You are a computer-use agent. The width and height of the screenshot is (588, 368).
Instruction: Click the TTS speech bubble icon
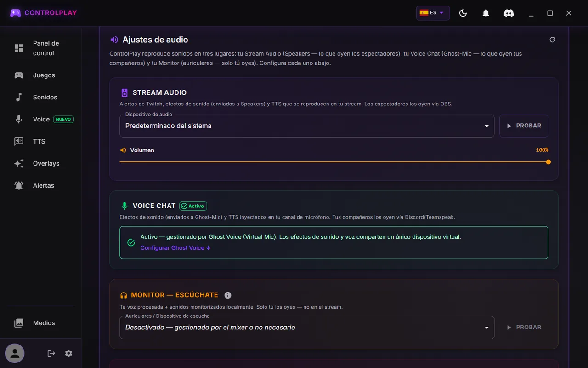[19, 141]
